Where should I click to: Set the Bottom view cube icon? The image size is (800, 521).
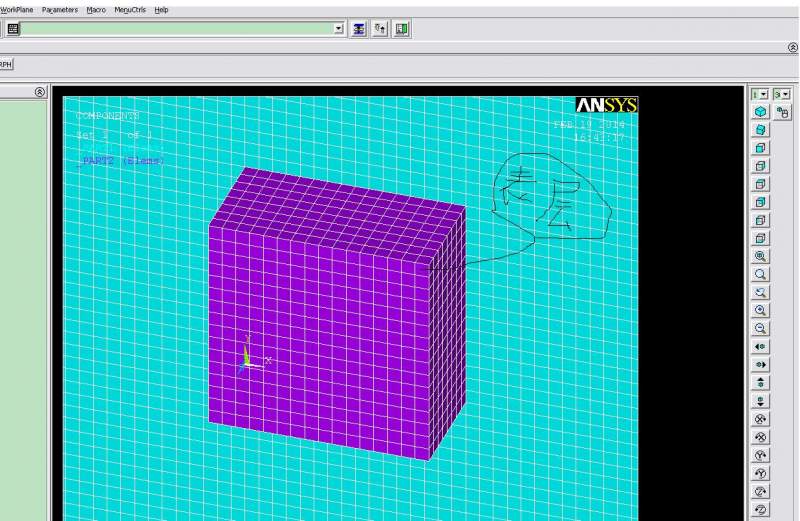pyautogui.click(x=760, y=238)
